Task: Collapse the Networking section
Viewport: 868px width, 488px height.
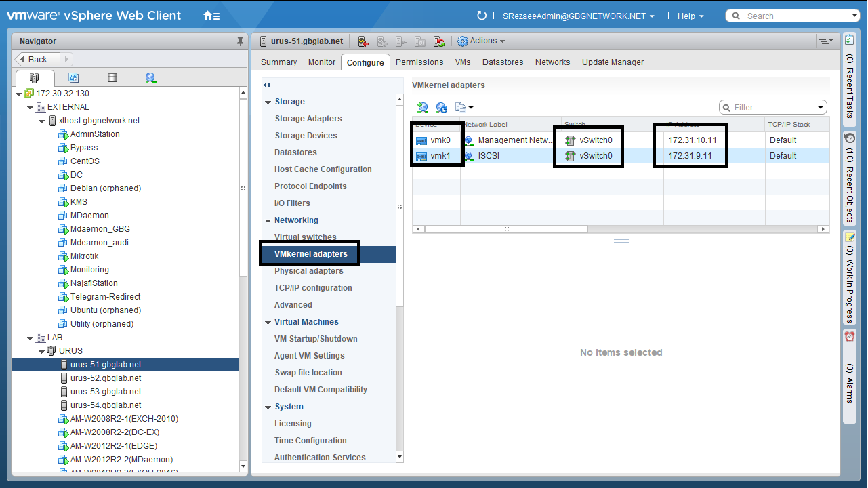Action: [268, 221]
